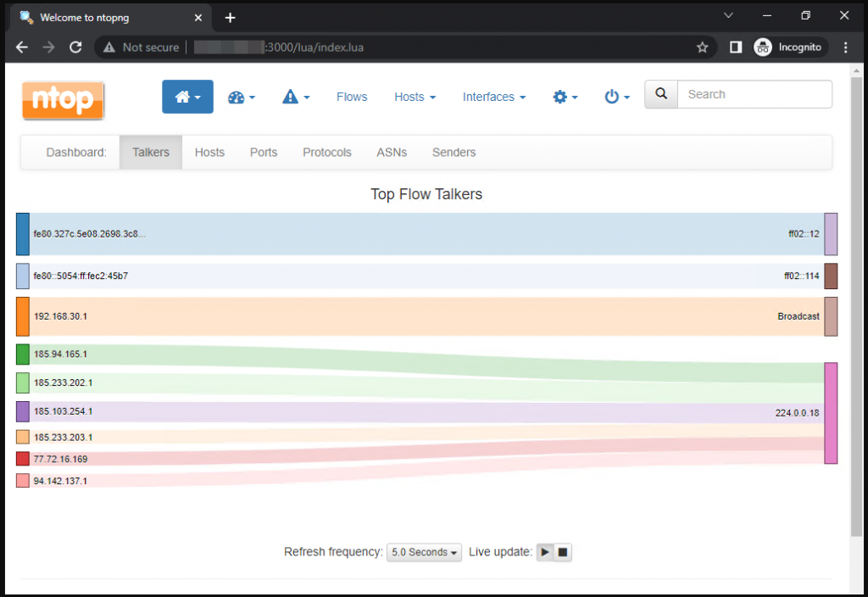
Task: Open the home icon dropdown menu
Action: coord(187,97)
